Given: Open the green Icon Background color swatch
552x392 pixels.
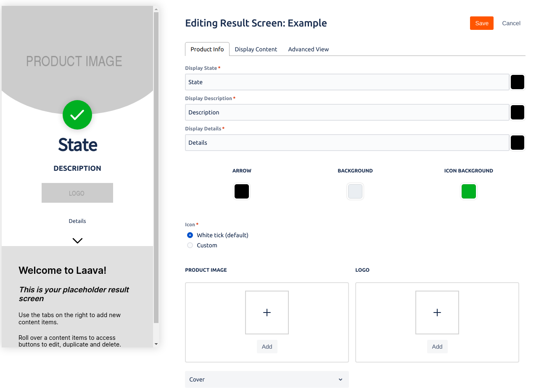Looking at the screenshot, I should coord(468,191).
